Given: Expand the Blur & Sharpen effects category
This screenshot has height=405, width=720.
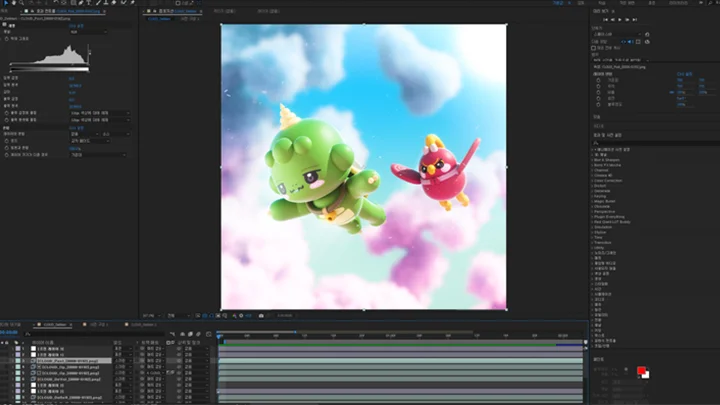Looking at the screenshot, I should pos(605,160).
